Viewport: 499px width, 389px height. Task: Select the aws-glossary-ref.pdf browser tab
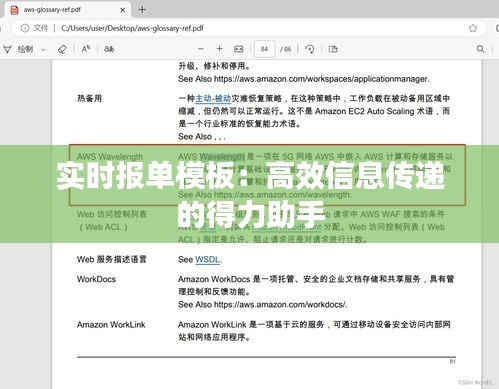(x=68, y=10)
